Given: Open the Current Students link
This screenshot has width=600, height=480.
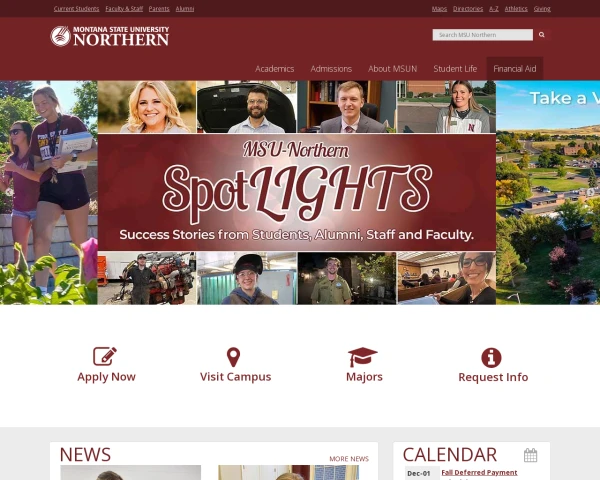Looking at the screenshot, I should point(77,8).
